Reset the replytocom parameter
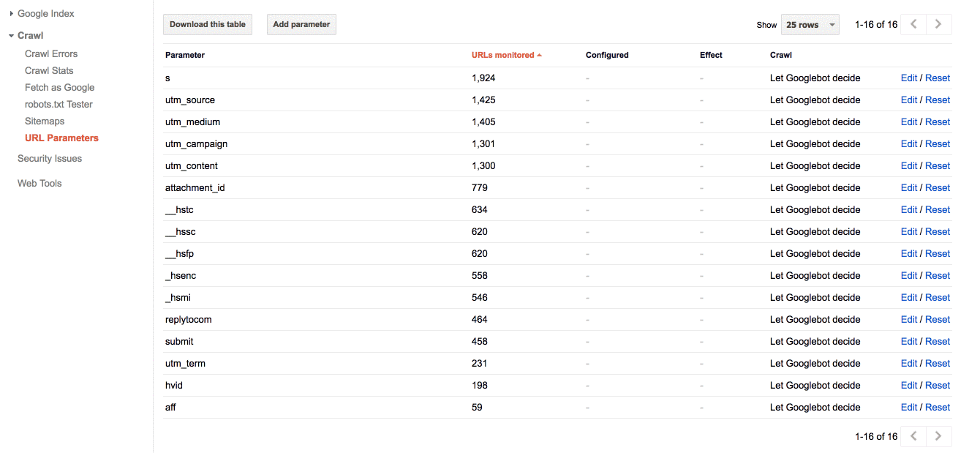The height and width of the screenshot is (453, 980). (x=938, y=319)
